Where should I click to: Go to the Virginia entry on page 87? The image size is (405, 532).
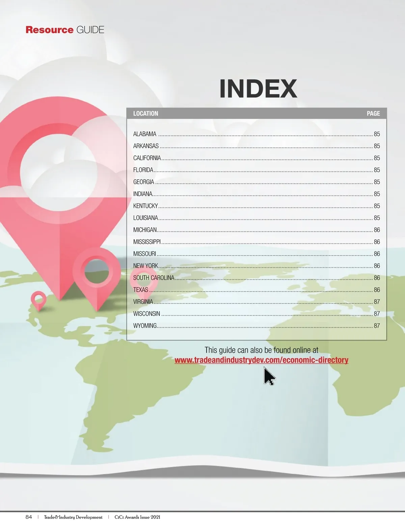(143, 302)
